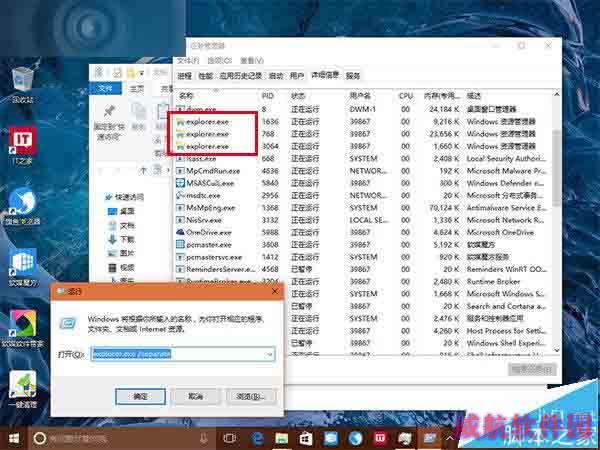Open the Recycle Bin desktop icon
Image resolution: width=600 pixels, height=450 pixels.
click(22, 85)
